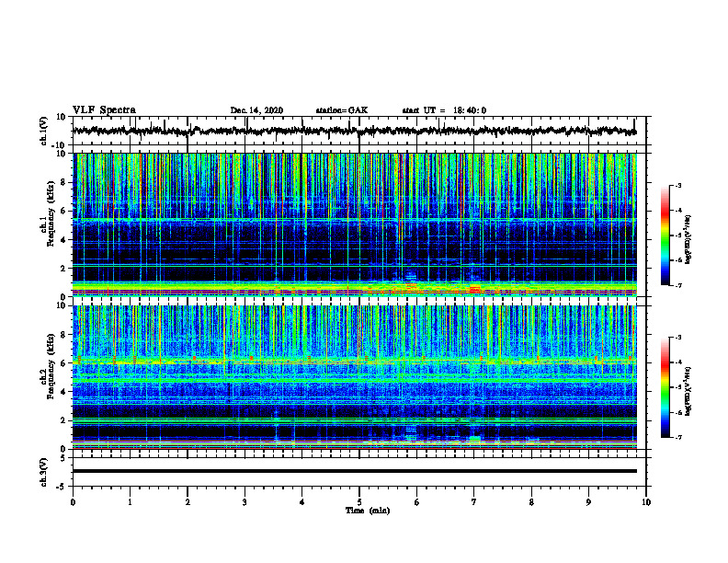
Task: Click time-axis tick label "9"
Action: 588,502
